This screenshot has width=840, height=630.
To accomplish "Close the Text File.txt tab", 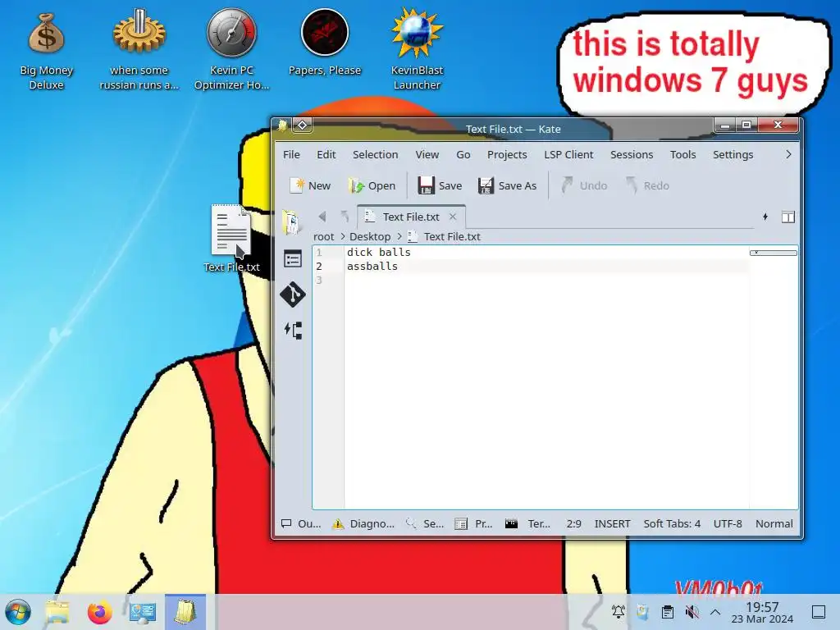I will (453, 217).
